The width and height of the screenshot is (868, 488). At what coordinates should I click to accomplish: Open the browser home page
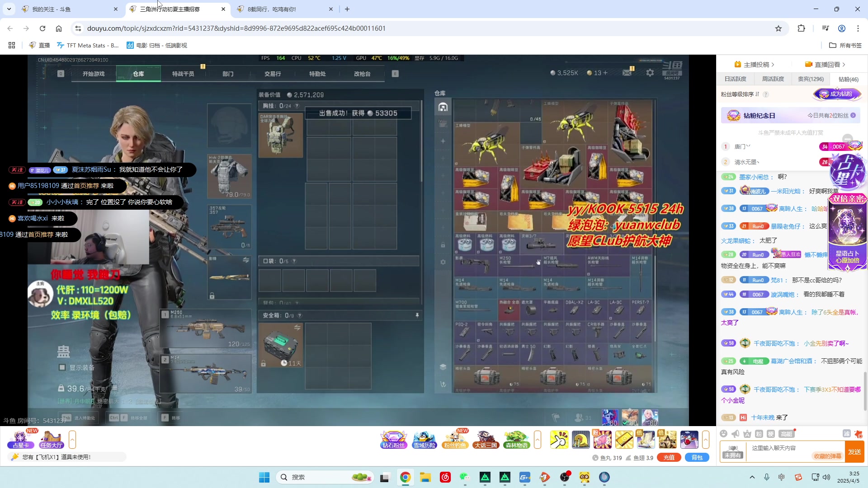[x=59, y=28]
